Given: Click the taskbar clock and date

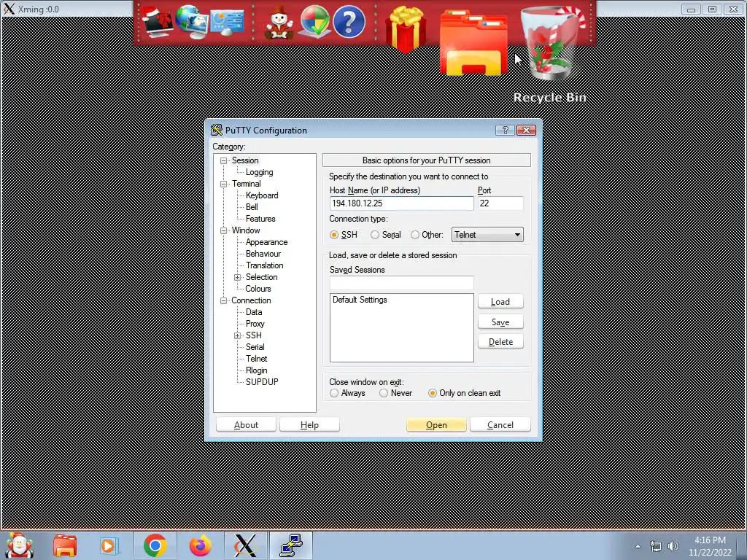Looking at the screenshot, I should click(x=710, y=546).
